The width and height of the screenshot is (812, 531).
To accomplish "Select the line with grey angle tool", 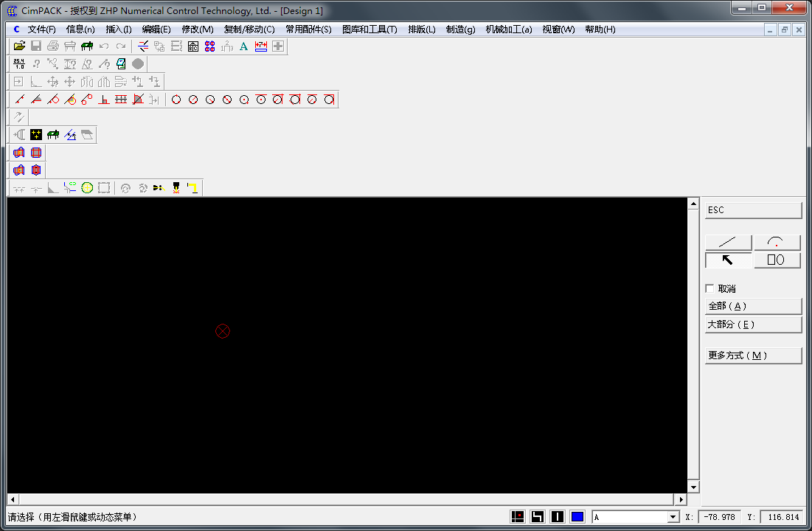I will [x=36, y=100].
